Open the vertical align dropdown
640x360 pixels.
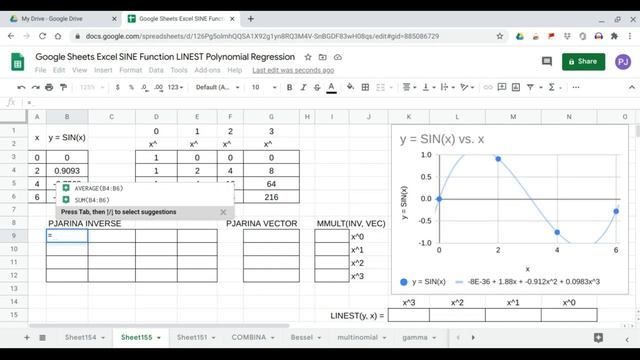pyautogui.click(x=429, y=87)
